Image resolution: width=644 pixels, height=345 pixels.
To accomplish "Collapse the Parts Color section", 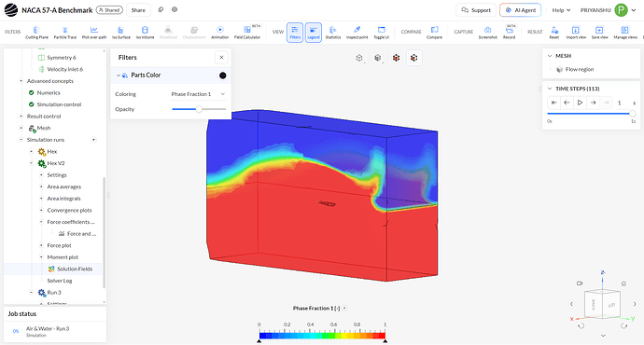I will coord(119,76).
